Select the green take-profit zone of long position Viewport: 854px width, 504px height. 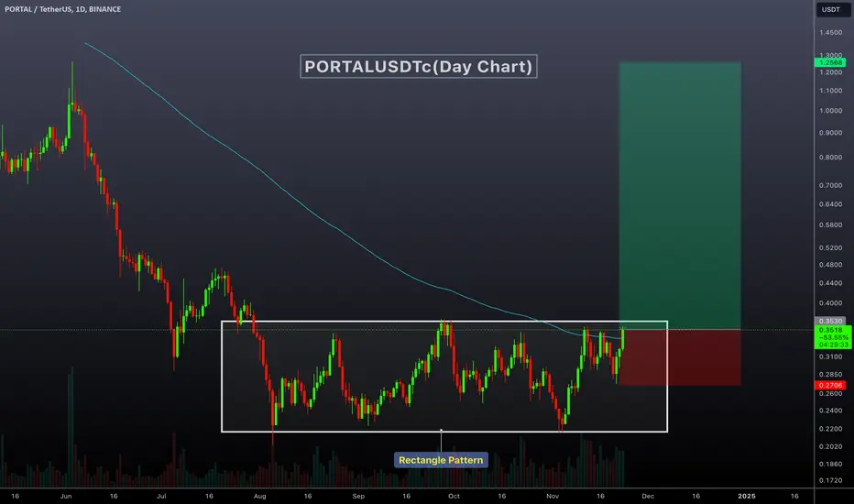point(680,195)
